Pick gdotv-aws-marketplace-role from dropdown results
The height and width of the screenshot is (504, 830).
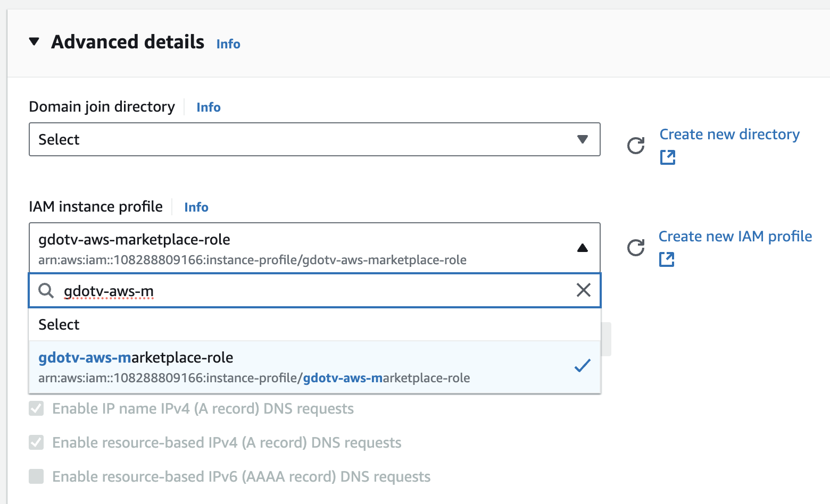coord(314,367)
